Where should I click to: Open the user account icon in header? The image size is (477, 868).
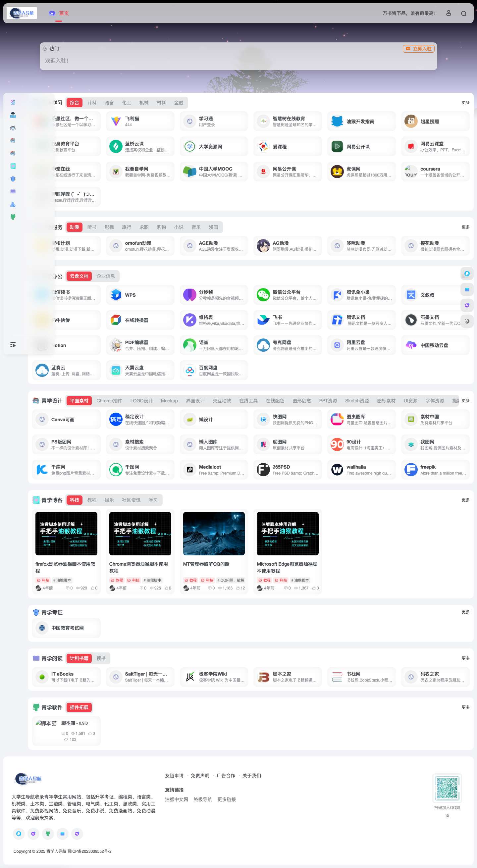click(x=448, y=13)
